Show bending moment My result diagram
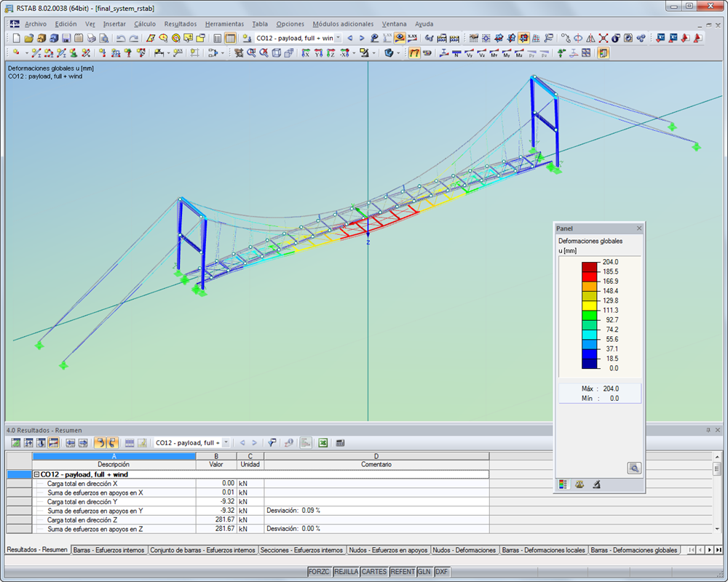 [507, 53]
